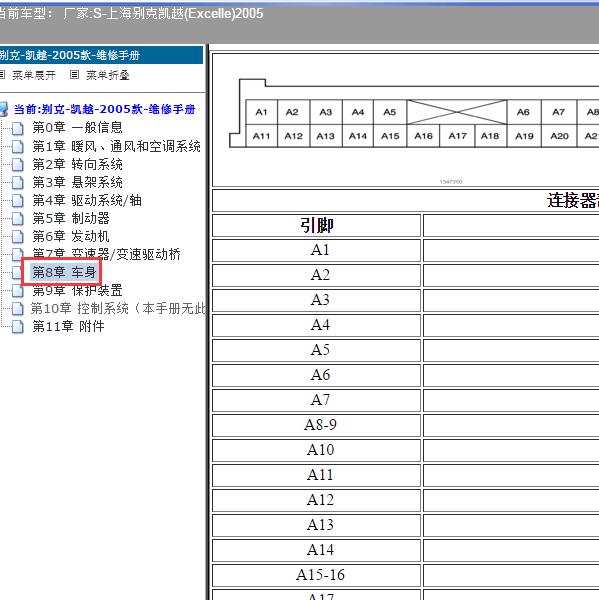Click table cell A6 in pin column
599x600 pixels.
[317, 375]
